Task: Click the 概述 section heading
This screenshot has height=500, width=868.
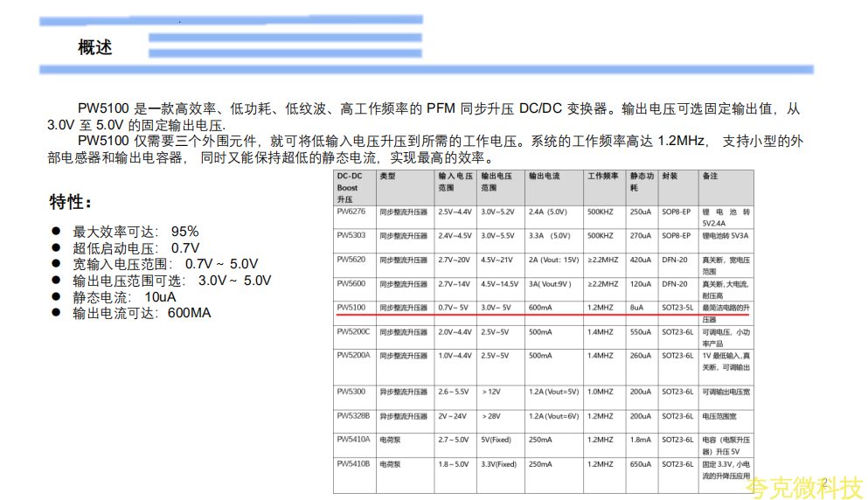Action: pyautogui.click(x=95, y=47)
